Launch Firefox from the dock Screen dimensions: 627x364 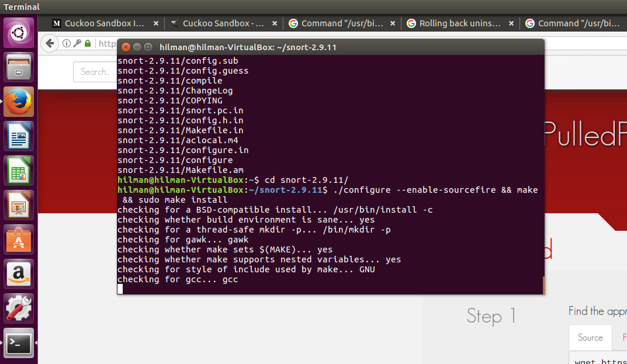(x=19, y=102)
